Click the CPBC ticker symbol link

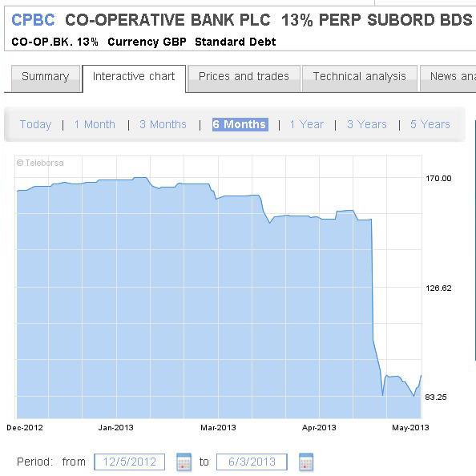point(33,20)
